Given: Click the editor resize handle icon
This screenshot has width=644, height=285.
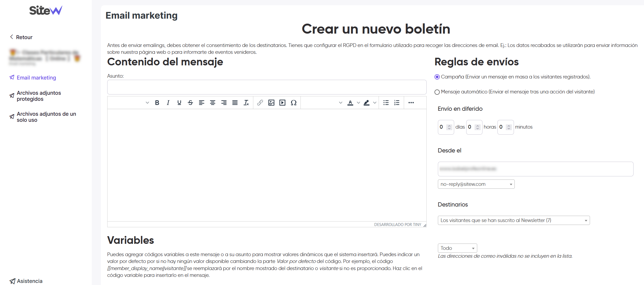Looking at the screenshot, I should 425,225.
